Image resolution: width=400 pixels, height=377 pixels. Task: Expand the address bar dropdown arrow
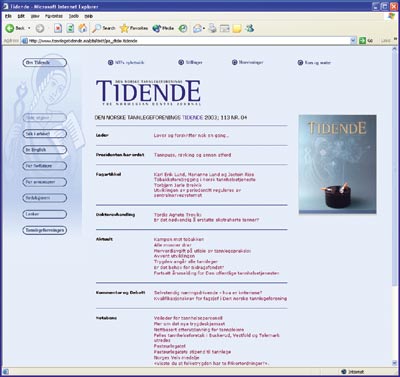[353, 41]
